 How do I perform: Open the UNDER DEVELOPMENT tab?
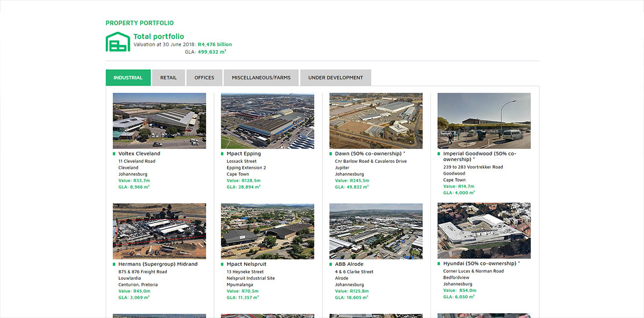pos(335,77)
